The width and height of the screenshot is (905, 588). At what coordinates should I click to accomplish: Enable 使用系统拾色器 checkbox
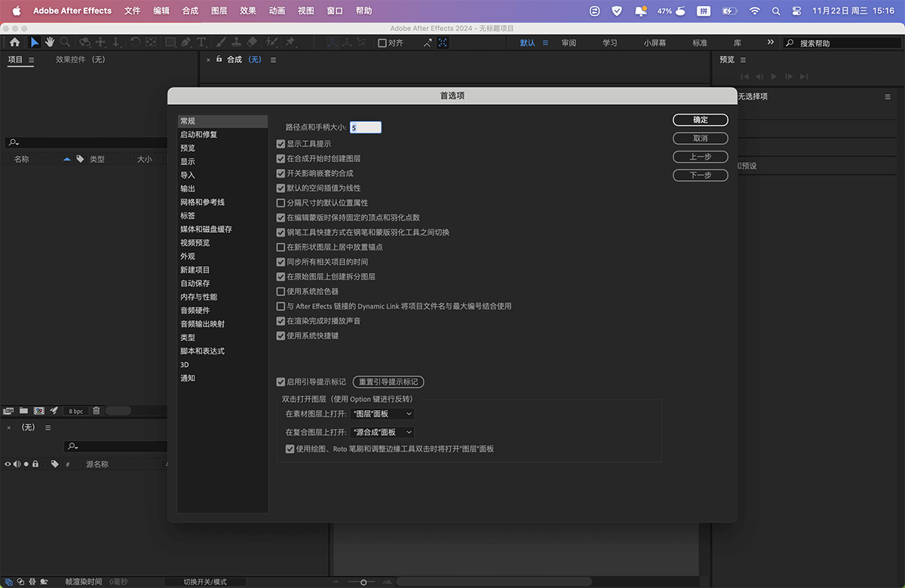click(x=281, y=292)
